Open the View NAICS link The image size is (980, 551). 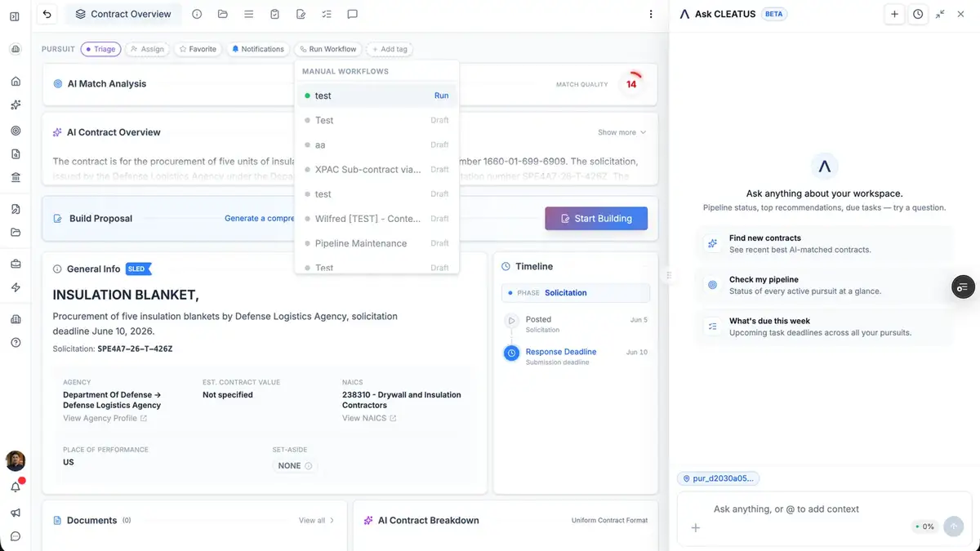pos(369,418)
